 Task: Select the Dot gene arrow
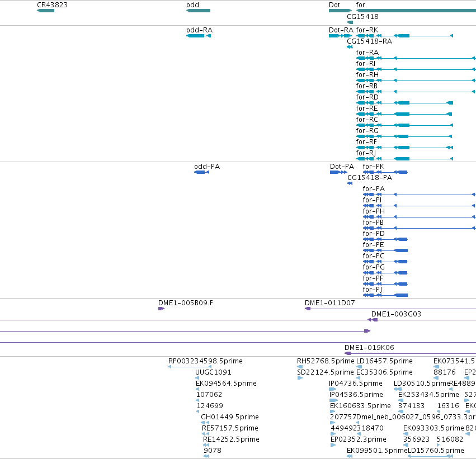340,11
